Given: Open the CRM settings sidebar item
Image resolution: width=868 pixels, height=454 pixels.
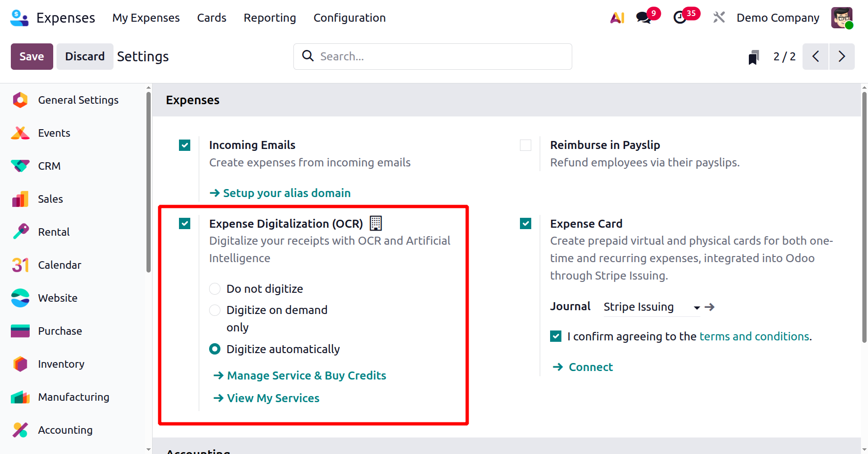Looking at the screenshot, I should pos(49,166).
